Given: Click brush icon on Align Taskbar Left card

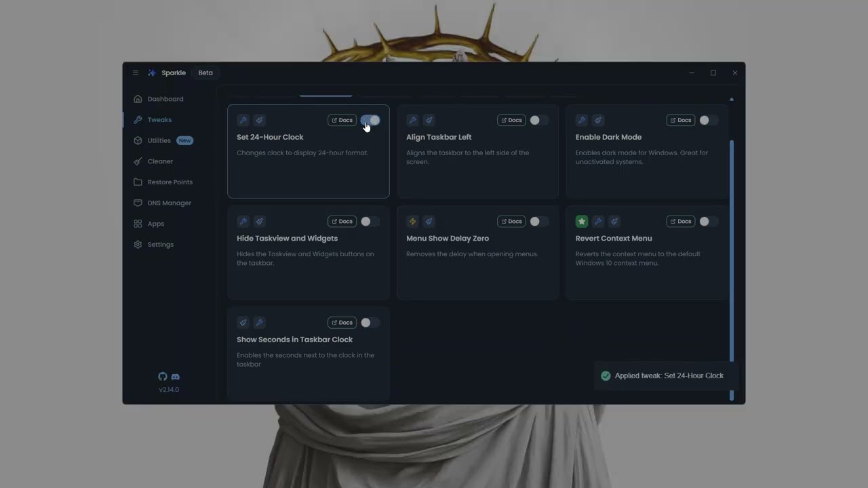Looking at the screenshot, I should (429, 120).
